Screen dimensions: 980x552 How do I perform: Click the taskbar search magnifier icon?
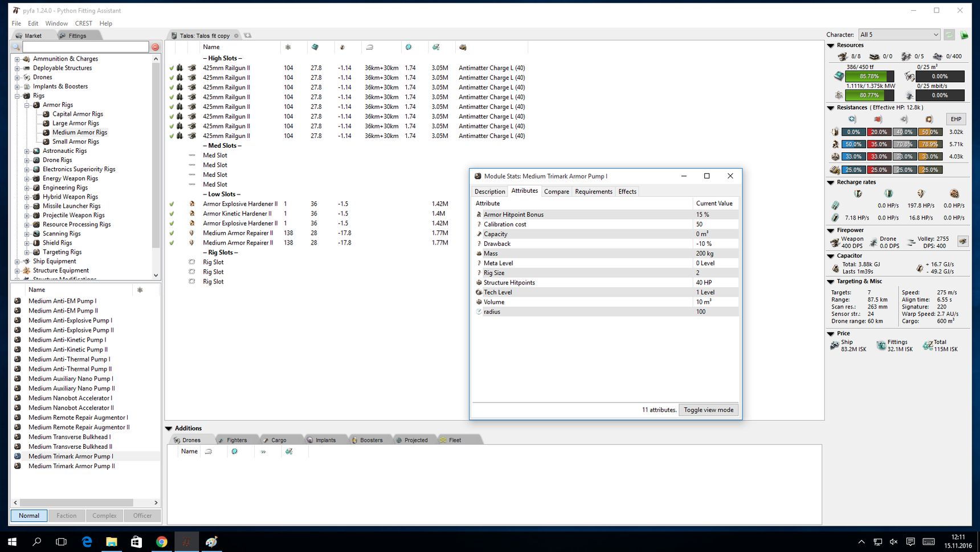[37, 542]
